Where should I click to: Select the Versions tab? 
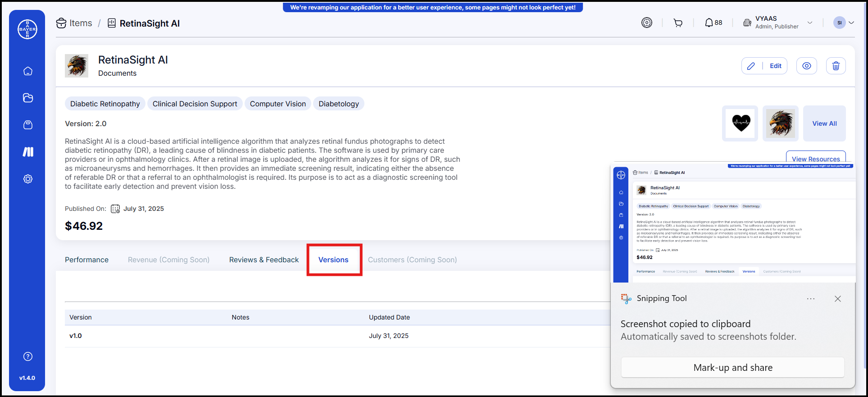333,260
